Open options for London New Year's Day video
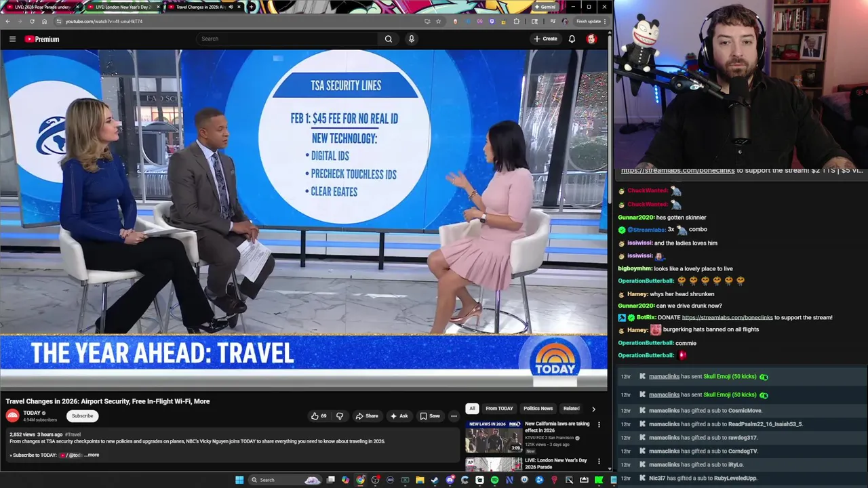 tap(598, 461)
